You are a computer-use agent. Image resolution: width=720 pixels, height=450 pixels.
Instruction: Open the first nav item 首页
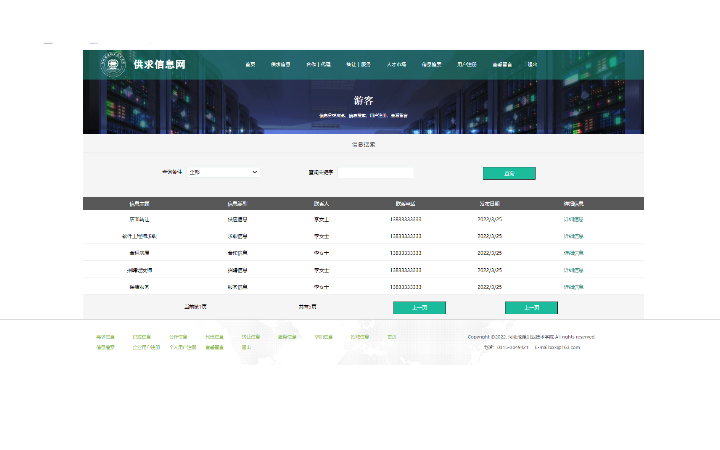pyautogui.click(x=250, y=65)
